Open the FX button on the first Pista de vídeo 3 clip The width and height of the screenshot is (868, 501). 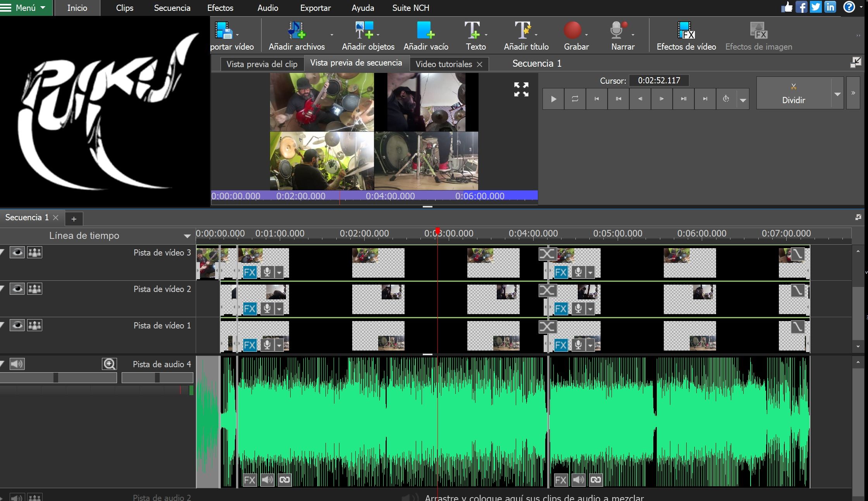tap(250, 272)
